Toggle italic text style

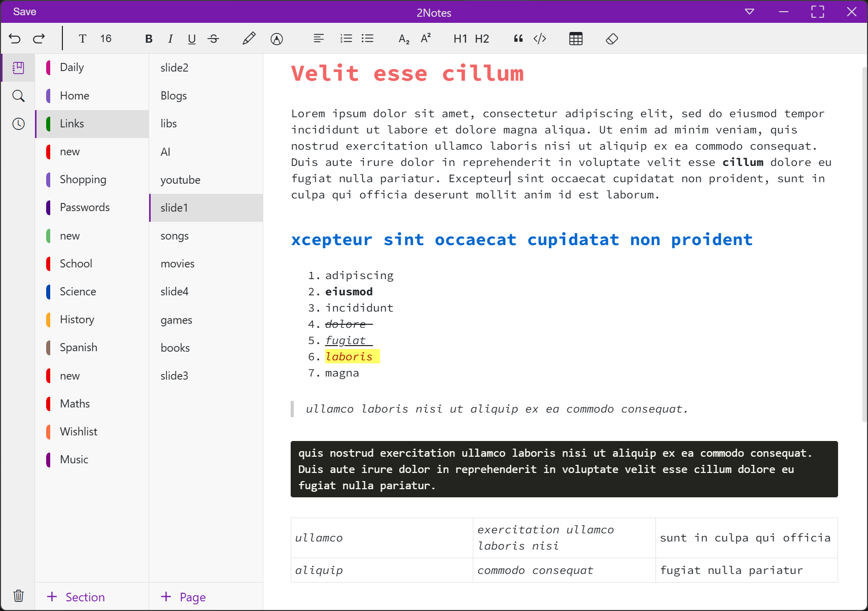click(x=170, y=39)
